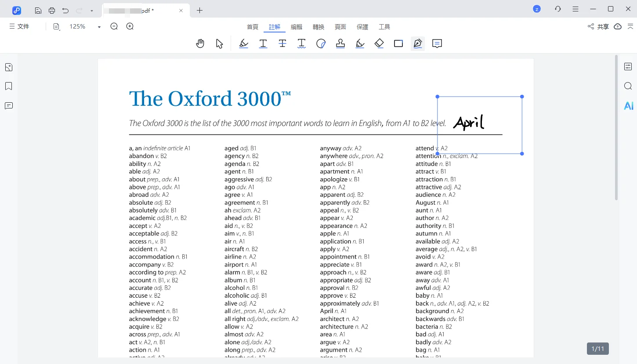
Task: Select the Highlight text tool
Action: coord(243,43)
